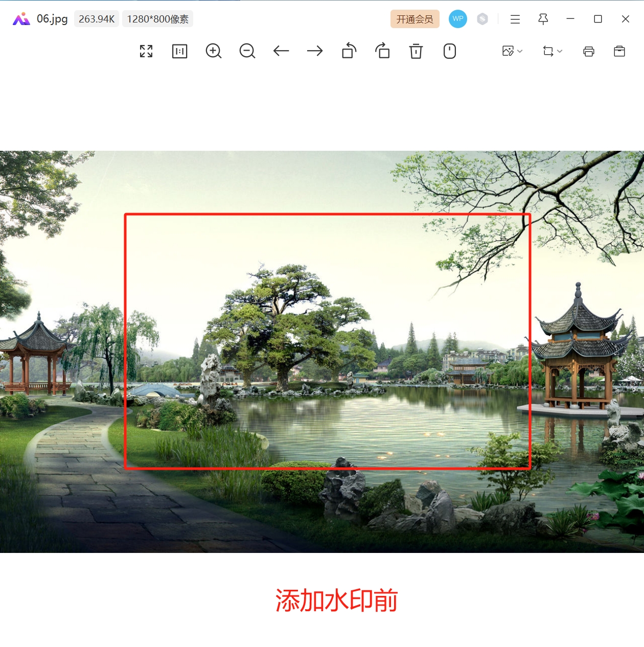Click the gray hexagon icon

(x=482, y=19)
